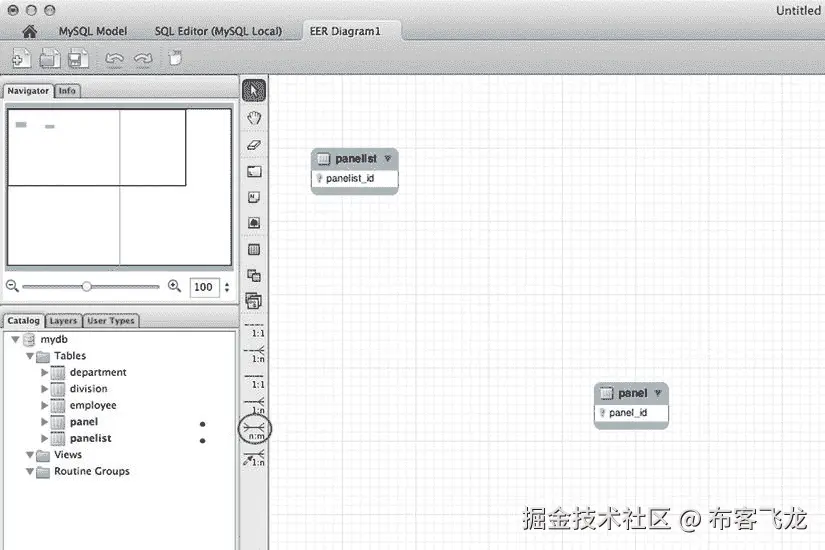This screenshot has height=550, width=825.
Task: Switch to SQL Editor (MySQL Local) tab
Action: pyautogui.click(x=218, y=32)
